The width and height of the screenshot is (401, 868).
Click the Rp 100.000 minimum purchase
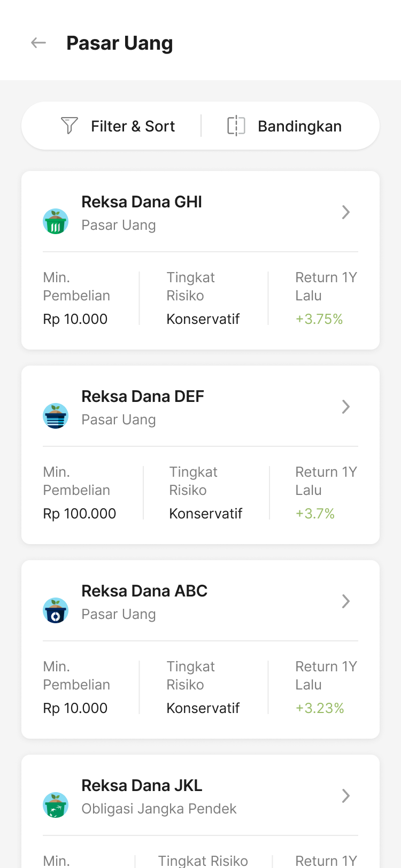coord(80,514)
